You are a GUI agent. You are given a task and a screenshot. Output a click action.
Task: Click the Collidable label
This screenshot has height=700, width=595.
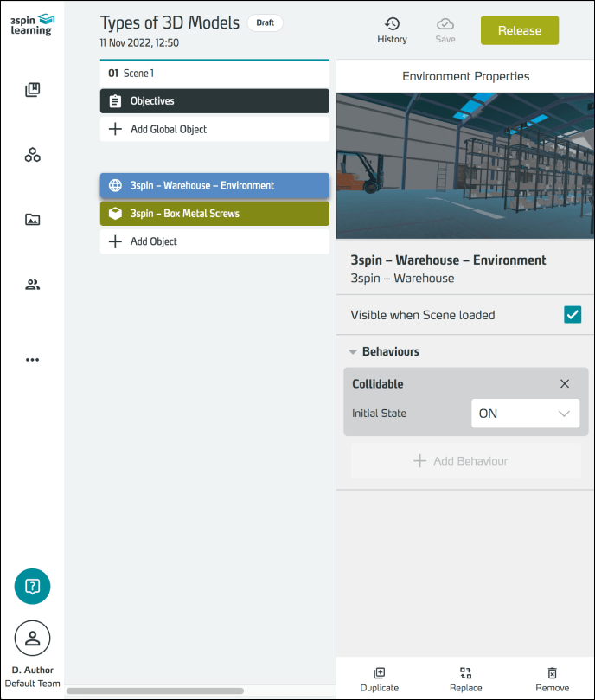(378, 384)
